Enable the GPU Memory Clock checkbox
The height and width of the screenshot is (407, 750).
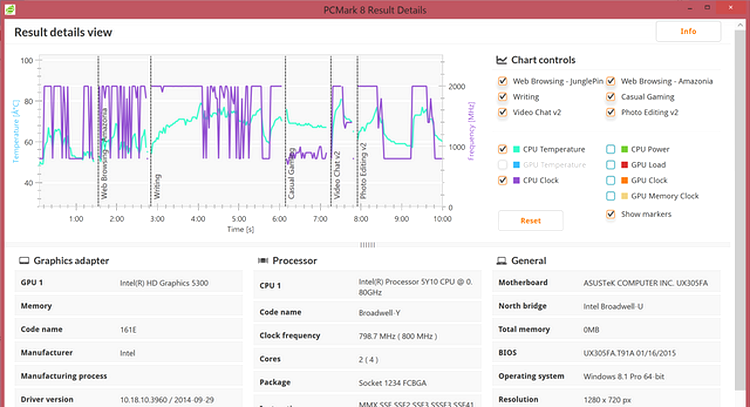(x=610, y=196)
